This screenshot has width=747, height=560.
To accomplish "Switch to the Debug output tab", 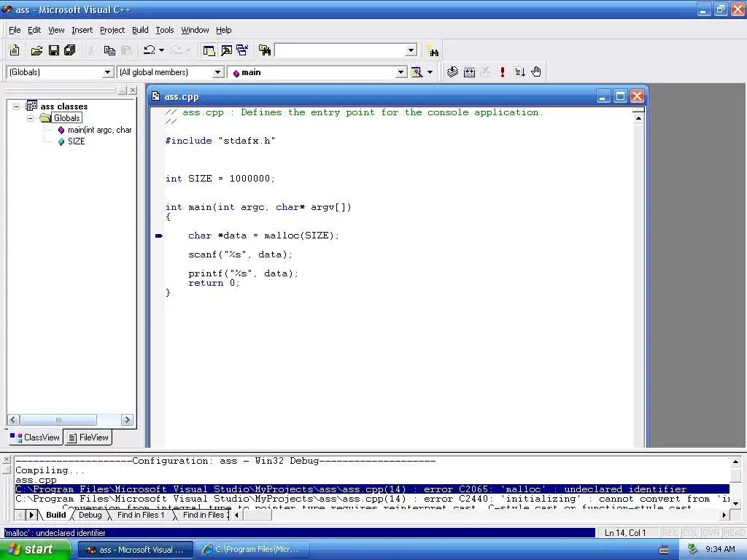I will coord(90,515).
